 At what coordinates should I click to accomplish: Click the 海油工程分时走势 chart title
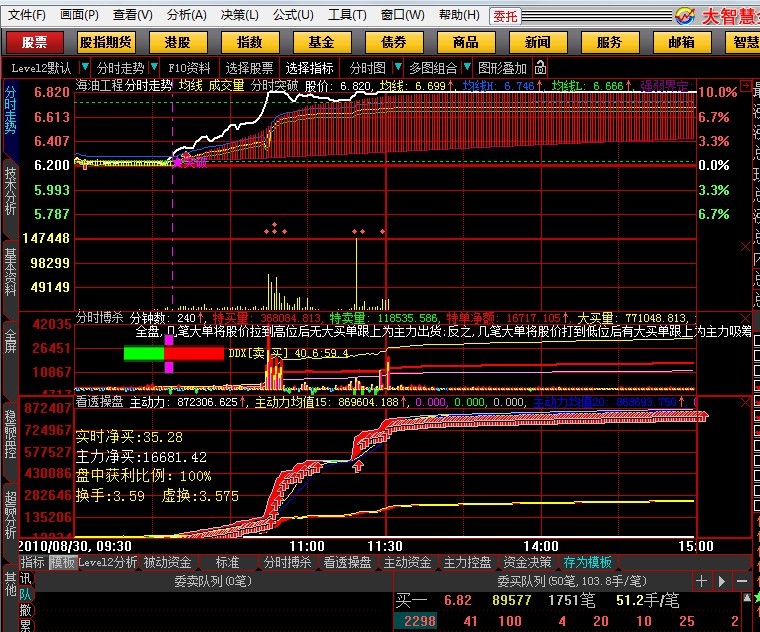click(x=124, y=86)
